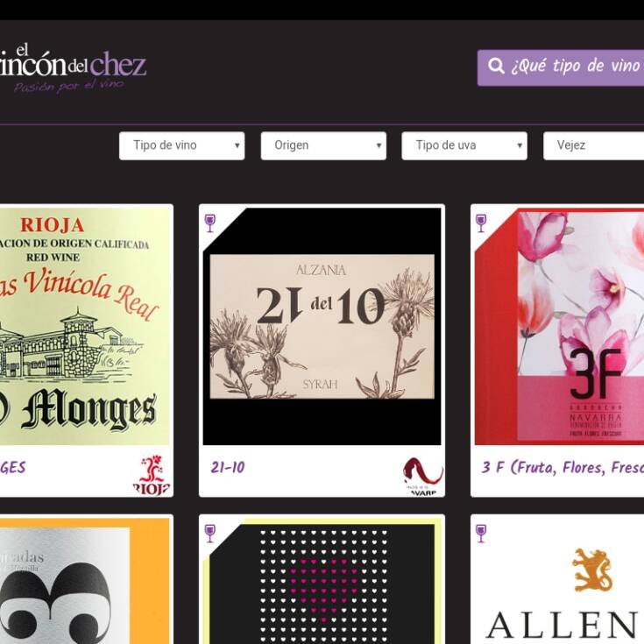644x644 pixels.
Task: Click wine glass icon on hearts label card
Action: [x=210, y=533]
